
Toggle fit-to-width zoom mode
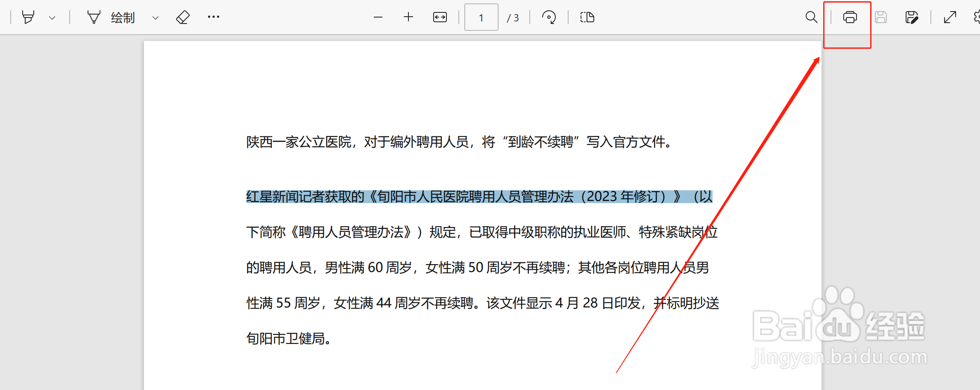[440, 17]
